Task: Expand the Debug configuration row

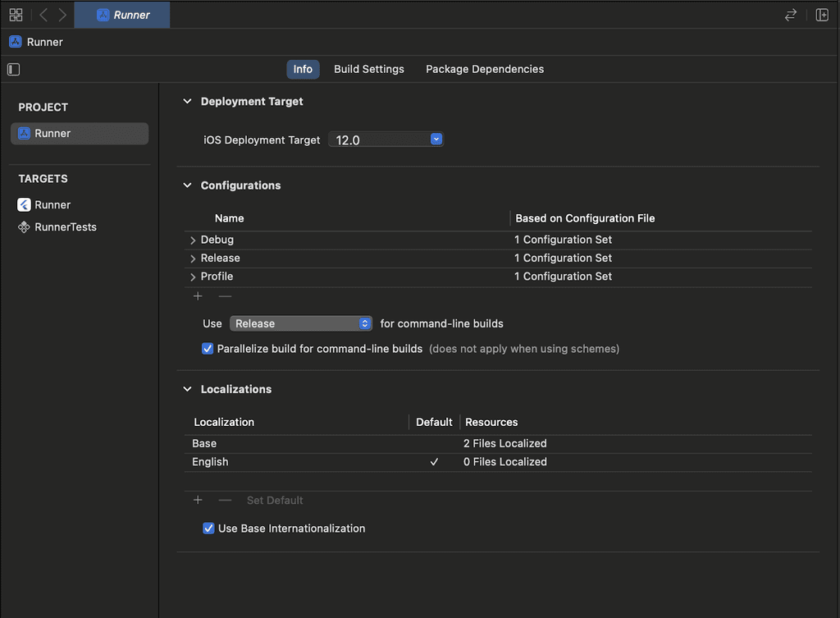Action: 192,239
